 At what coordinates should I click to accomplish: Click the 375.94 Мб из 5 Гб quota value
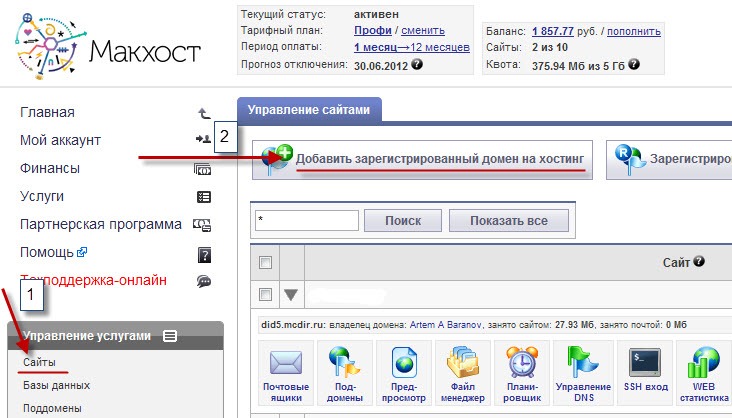click(578, 66)
